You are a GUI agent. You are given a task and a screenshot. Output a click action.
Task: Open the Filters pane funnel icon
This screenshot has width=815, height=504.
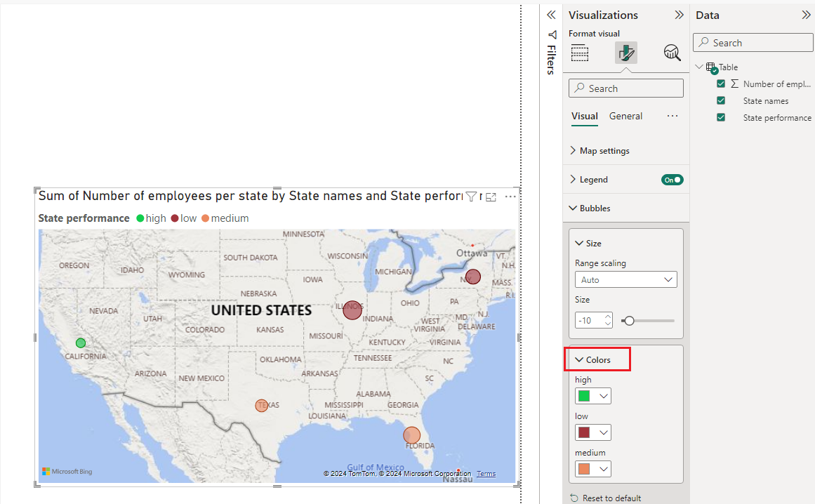(552, 35)
